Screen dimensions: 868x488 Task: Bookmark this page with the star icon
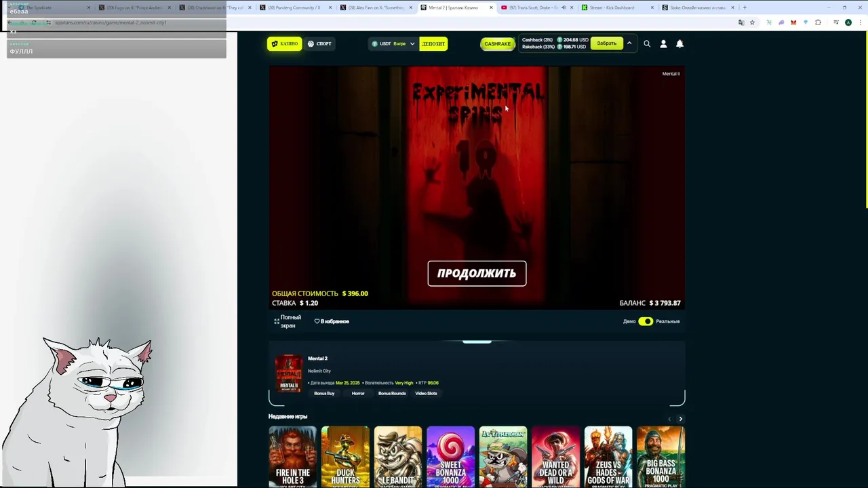(752, 22)
